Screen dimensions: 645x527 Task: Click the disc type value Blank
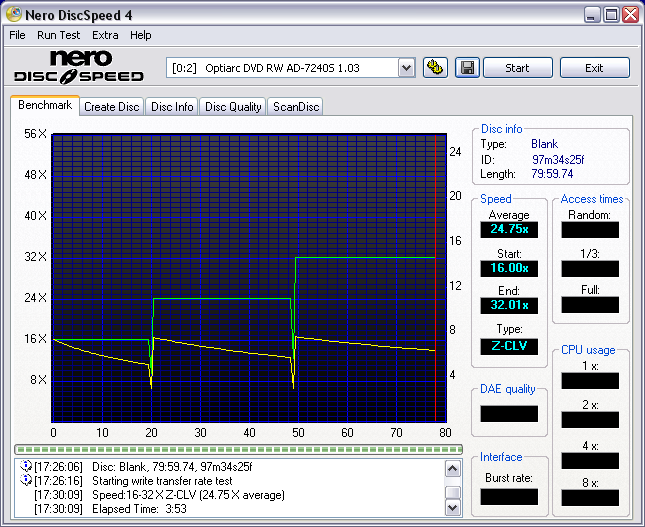(544, 144)
